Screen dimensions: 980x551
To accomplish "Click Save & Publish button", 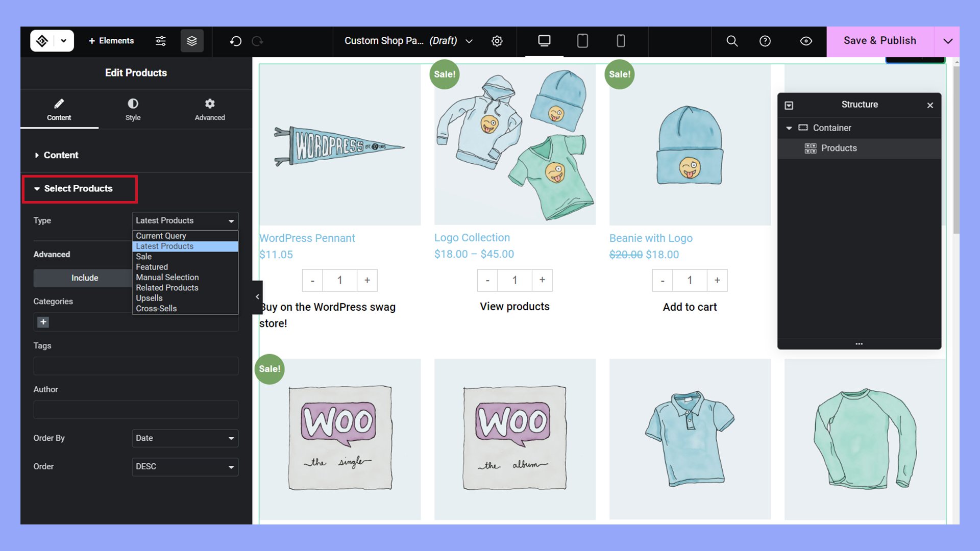I will (x=879, y=41).
